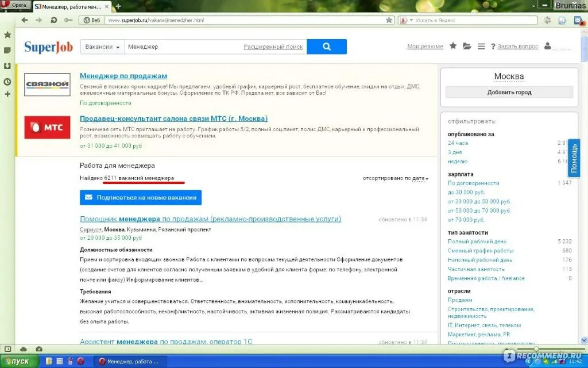Filter by Полный рабочий день
The height and width of the screenshot is (368, 588).
[x=477, y=241]
